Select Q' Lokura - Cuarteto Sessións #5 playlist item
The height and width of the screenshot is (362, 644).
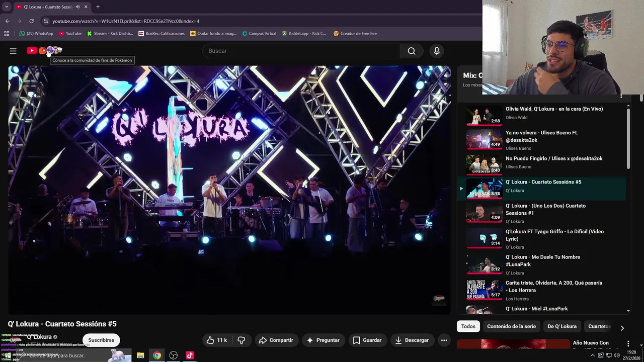[541, 188]
